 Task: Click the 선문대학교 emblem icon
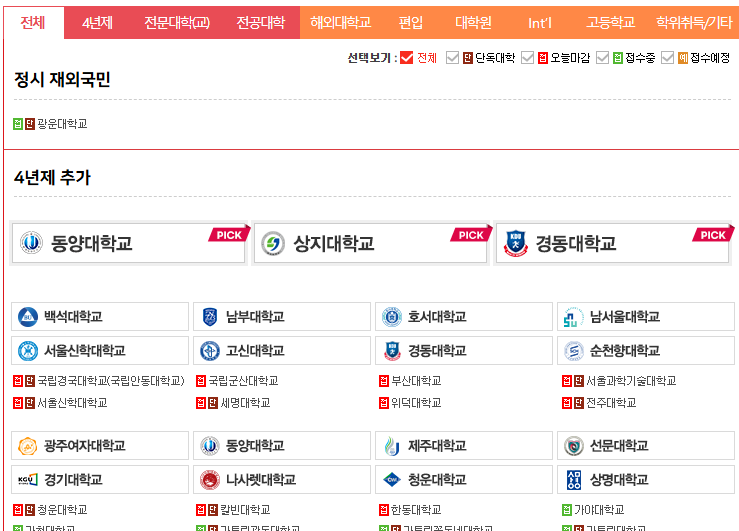pos(574,446)
